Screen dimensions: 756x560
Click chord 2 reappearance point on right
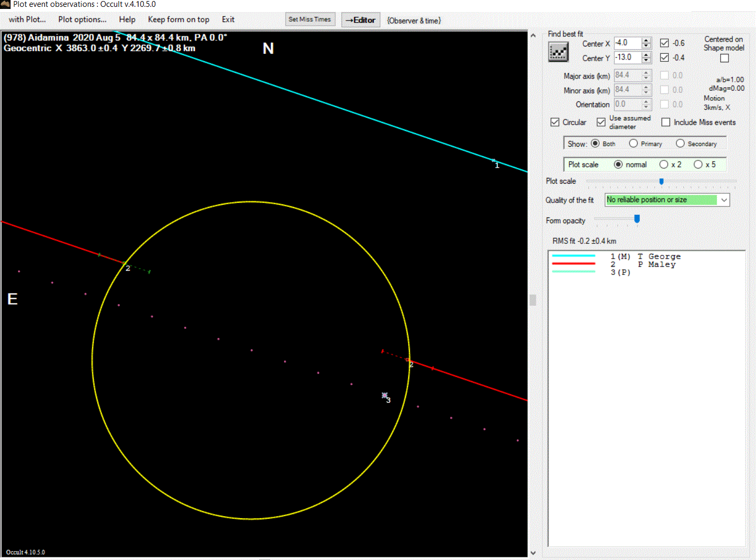[x=408, y=360]
